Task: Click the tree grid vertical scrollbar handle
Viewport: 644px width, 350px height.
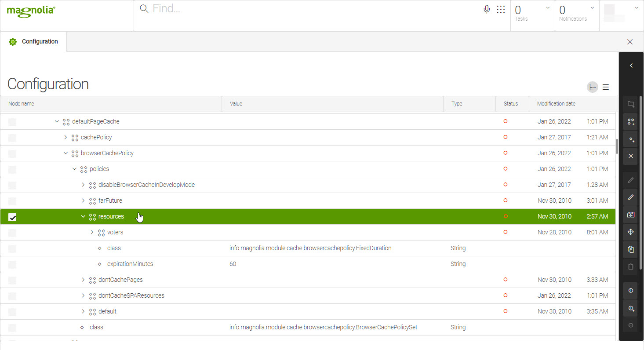Action: (617, 146)
